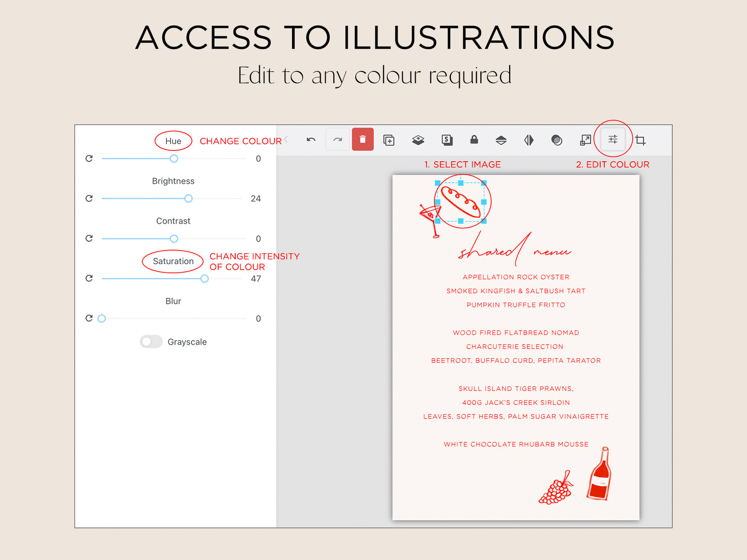Select the red Delete trash icon
Screen dimensions: 747x560
[x=362, y=139]
